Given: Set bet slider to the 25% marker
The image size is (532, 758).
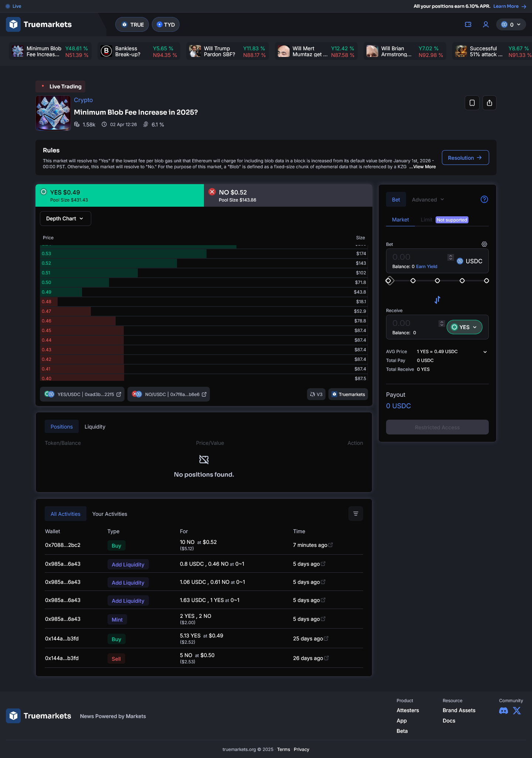Looking at the screenshot, I should (413, 281).
